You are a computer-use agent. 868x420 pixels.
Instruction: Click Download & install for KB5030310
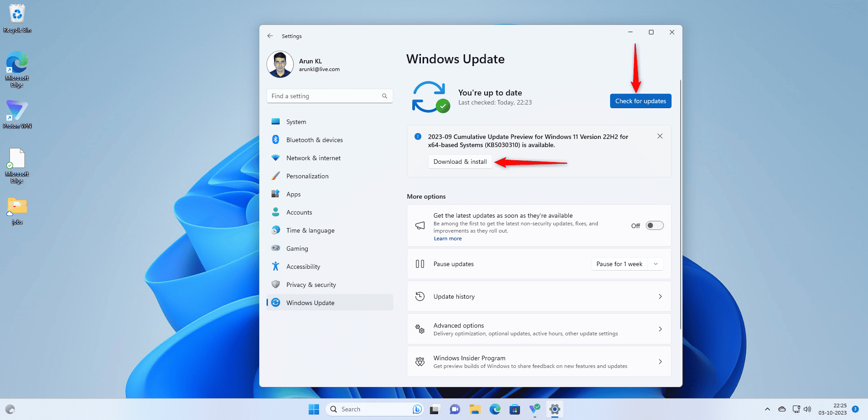[460, 162]
